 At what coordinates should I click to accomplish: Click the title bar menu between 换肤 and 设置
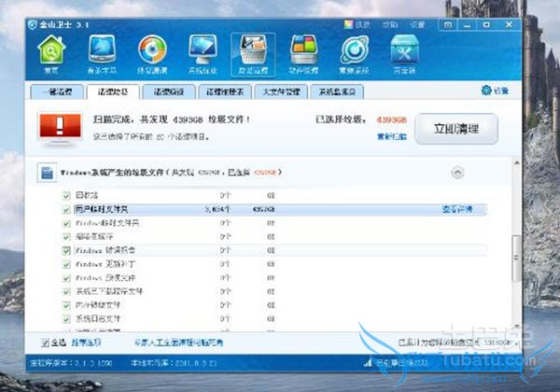pos(390,24)
